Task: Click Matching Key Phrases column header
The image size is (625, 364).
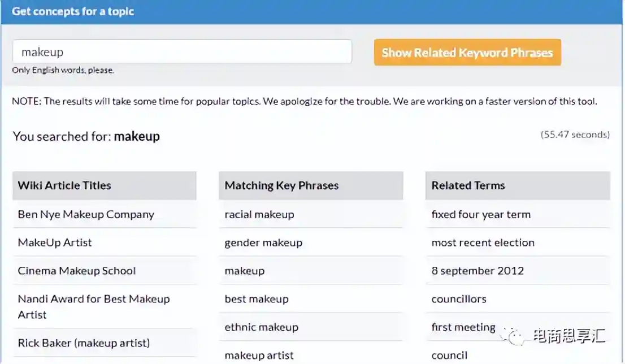Action: [x=281, y=185]
